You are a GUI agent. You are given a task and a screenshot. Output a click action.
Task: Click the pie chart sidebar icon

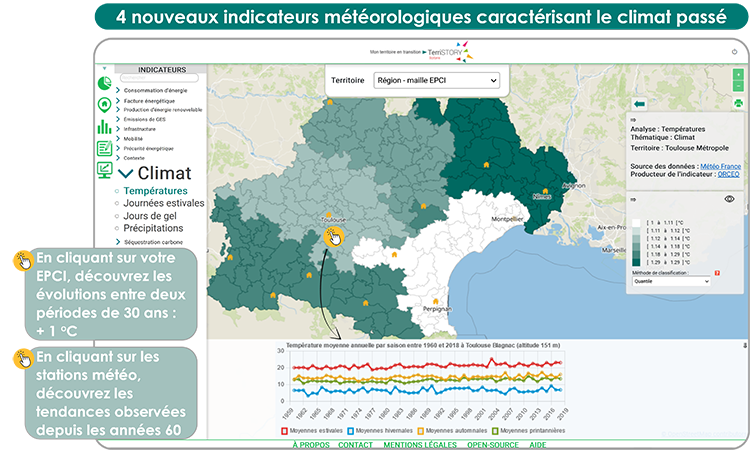(x=104, y=83)
